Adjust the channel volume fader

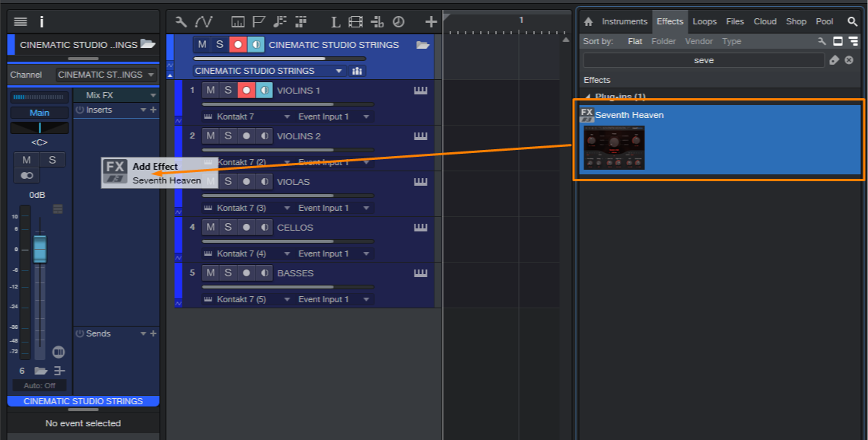pyautogui.click(x=40, y=249)
